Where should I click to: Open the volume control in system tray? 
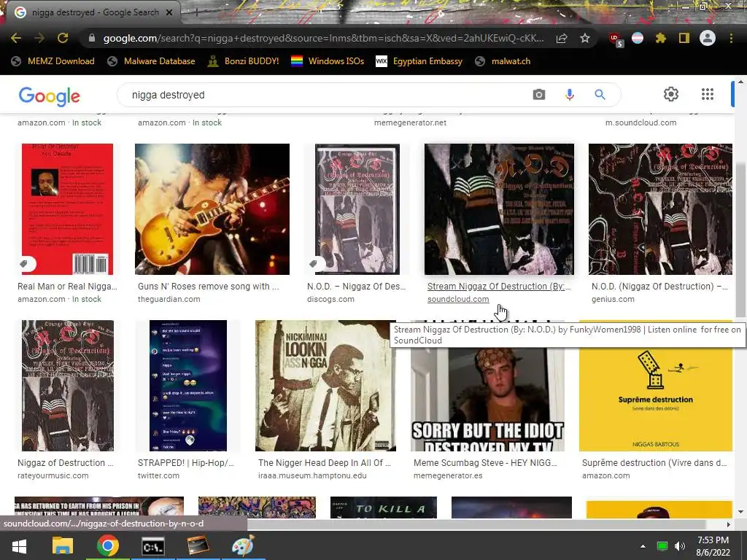click(x=680, y=546)
